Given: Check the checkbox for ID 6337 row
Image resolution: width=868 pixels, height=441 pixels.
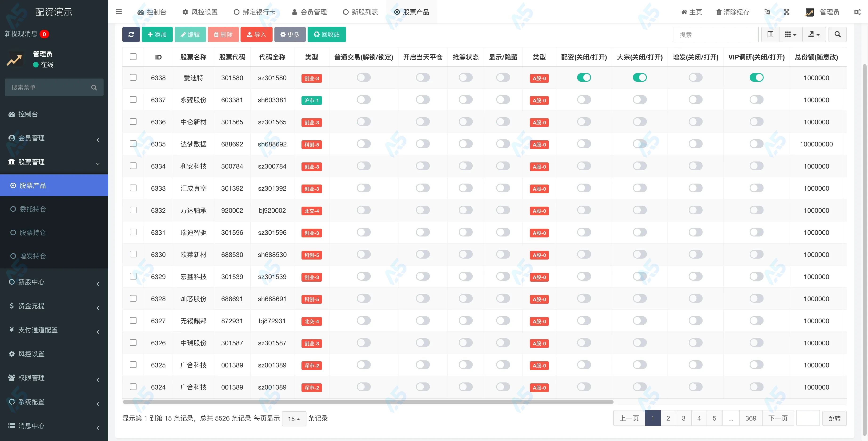Looking at the screenshot, I should click(133, 100).
